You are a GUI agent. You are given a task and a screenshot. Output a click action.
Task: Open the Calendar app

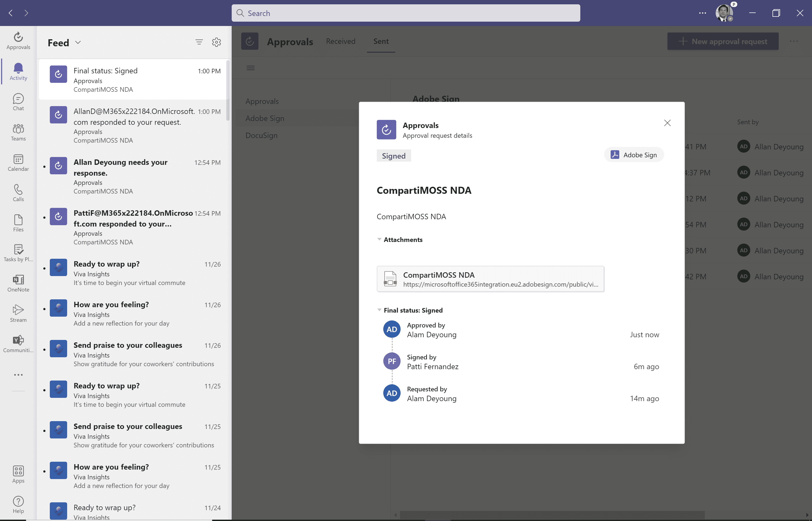point(18,163)
